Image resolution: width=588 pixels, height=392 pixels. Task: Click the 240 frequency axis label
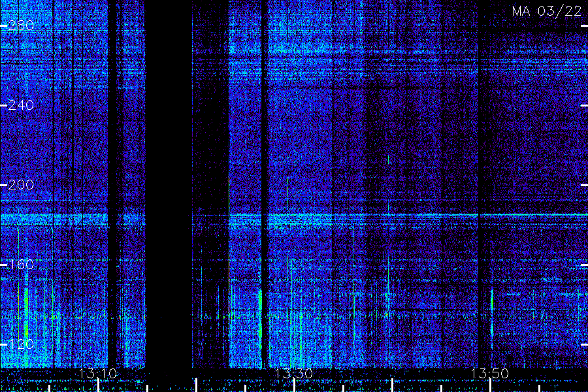(21, 105)
